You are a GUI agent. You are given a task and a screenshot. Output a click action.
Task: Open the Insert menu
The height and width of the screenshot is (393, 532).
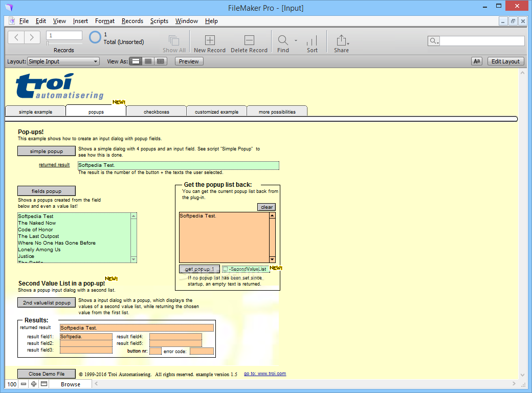pos(80,21)
